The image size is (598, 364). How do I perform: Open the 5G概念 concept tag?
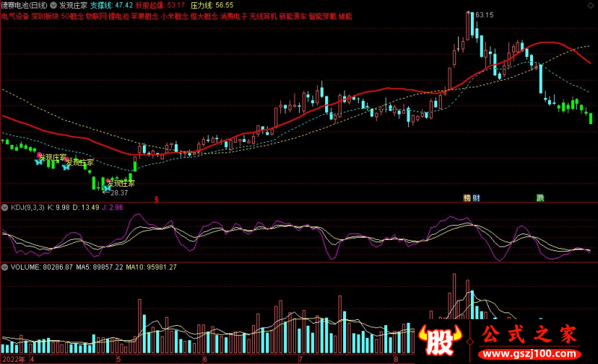[72, 16]
